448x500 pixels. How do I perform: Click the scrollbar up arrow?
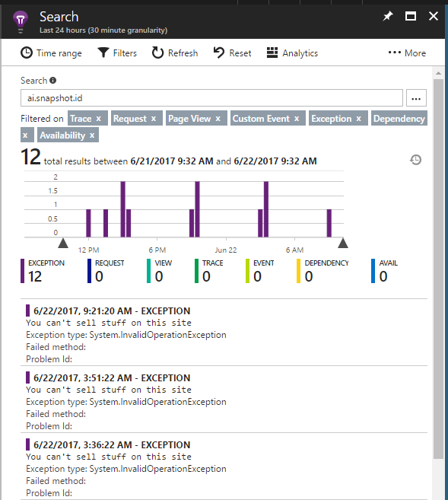[438, 73]
